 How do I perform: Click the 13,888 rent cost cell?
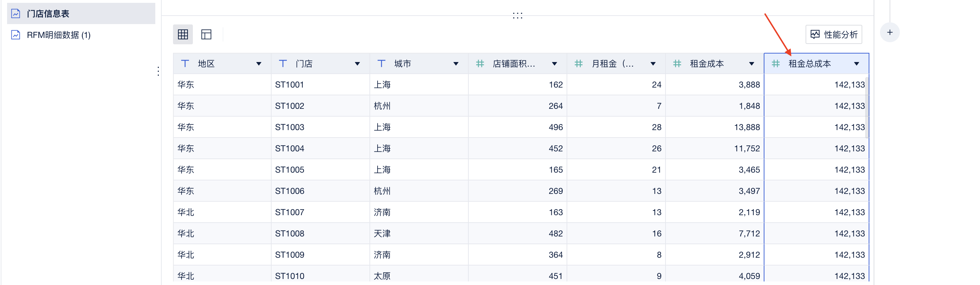715,127
